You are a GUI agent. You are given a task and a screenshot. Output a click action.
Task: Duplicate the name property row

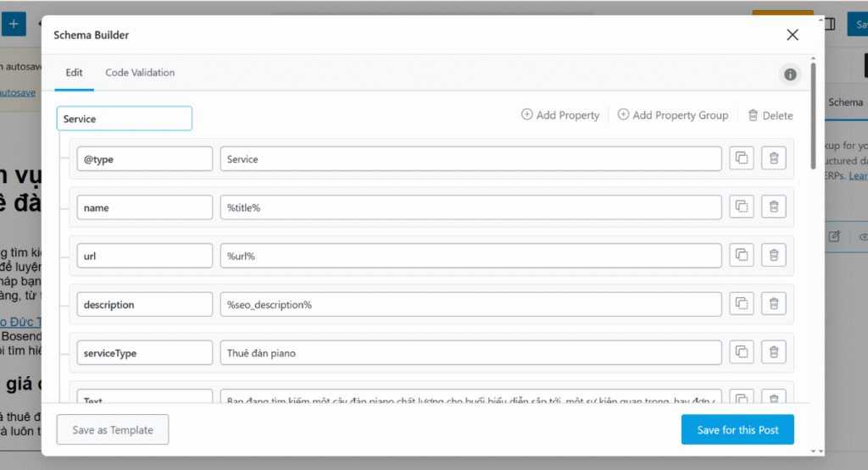pos(742,207)
